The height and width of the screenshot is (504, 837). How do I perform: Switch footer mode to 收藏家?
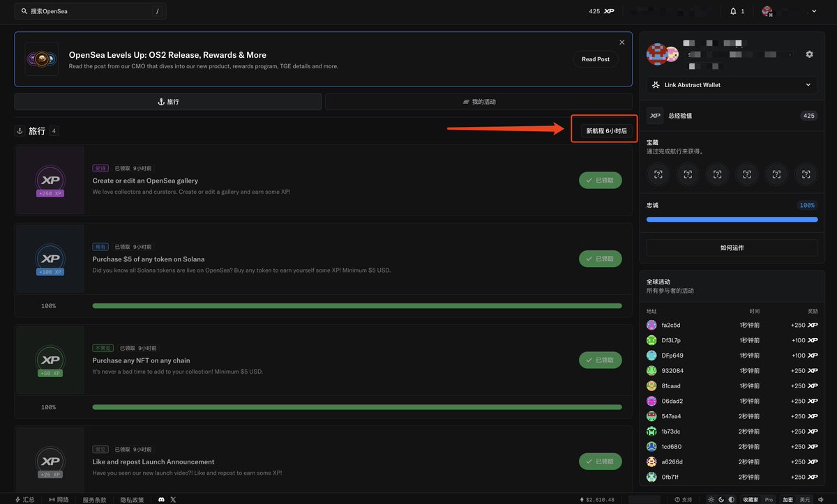(x=751, y=499)
